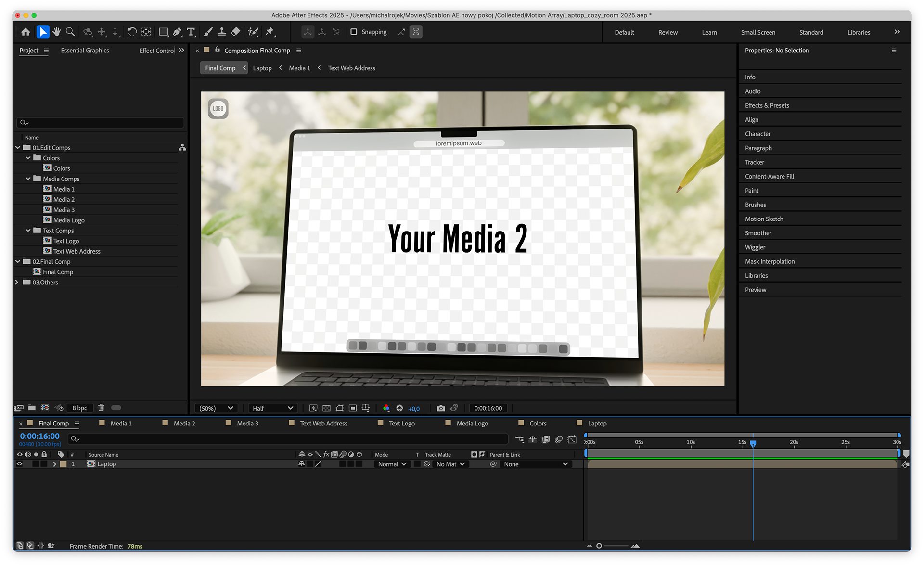Viewport: 924px width, 566px height.
Task: Switch to the Media 2 timeline tab
Action: [x=184, y=423]
